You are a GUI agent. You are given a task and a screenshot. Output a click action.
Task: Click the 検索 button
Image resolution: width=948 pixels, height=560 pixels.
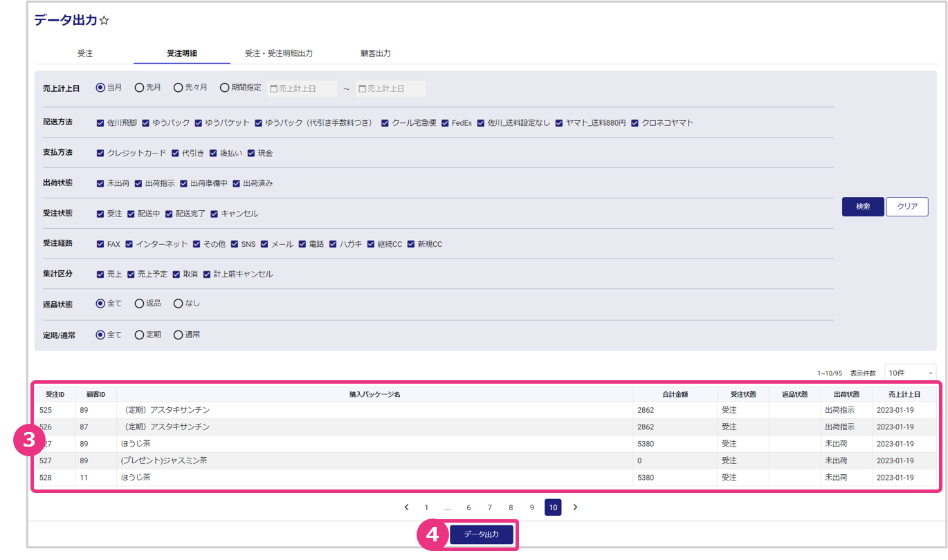pos(863,207)
